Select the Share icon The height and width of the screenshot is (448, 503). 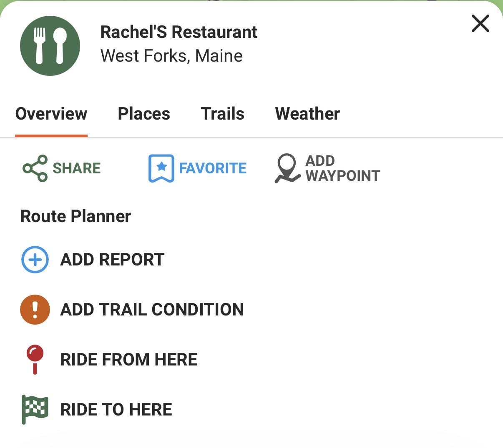(x=33, y=168)
